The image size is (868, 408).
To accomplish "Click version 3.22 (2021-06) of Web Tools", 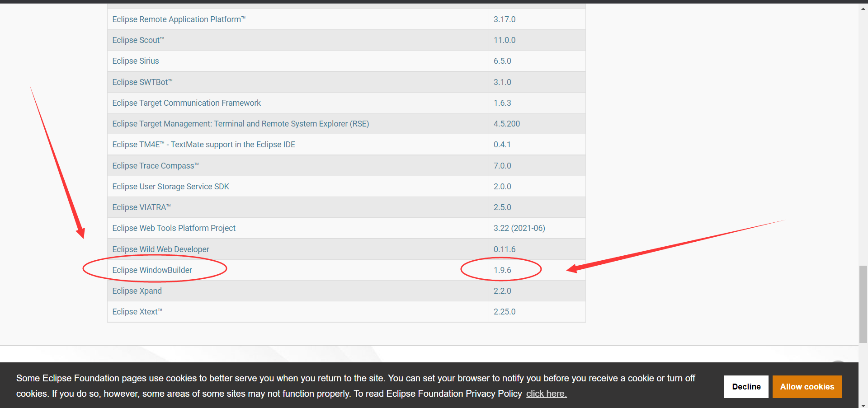I will (x=519, y=228).
